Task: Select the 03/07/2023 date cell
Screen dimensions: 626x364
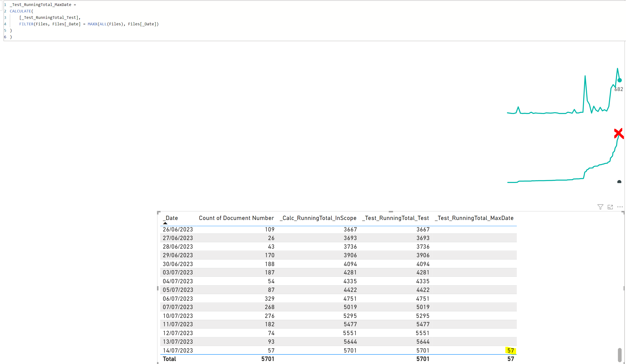Action: coord(178,272)
